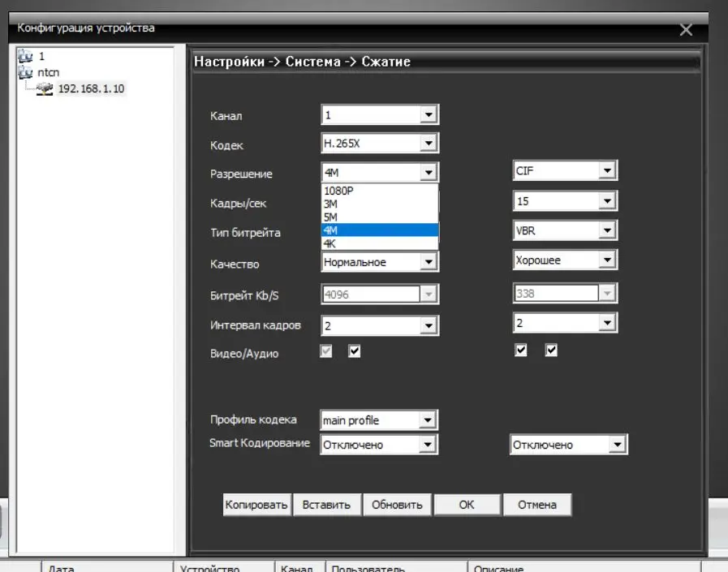
Task: Confirm settings with OK button
Action: point(467,505)
